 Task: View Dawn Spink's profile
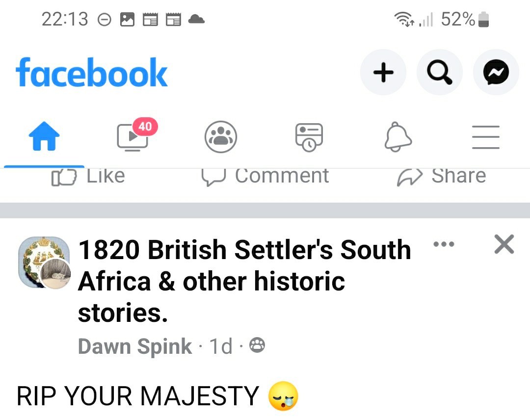(x=134, y=346)
